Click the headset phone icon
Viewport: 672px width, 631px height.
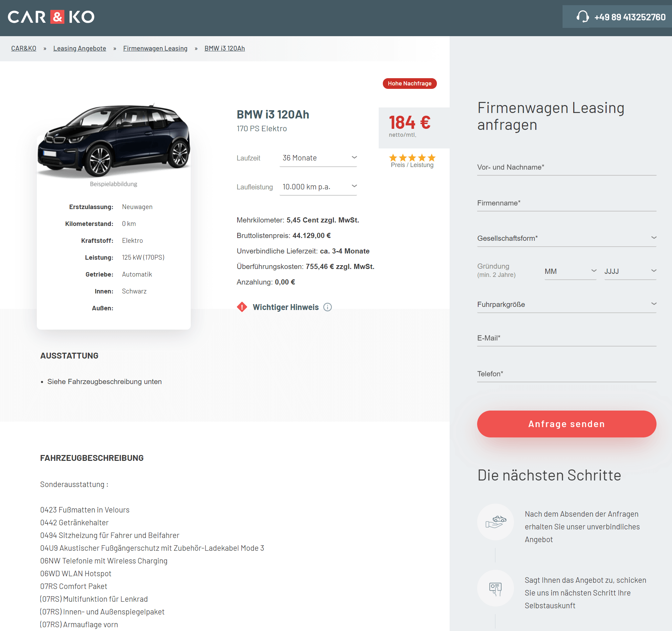pyautogui.click(x=582, y=17)
